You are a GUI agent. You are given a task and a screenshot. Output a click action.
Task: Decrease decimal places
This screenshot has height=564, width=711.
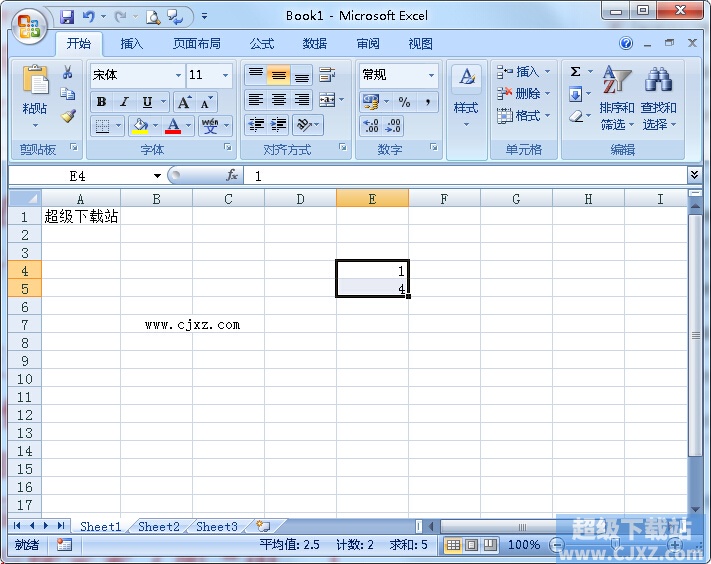point(392,126)
